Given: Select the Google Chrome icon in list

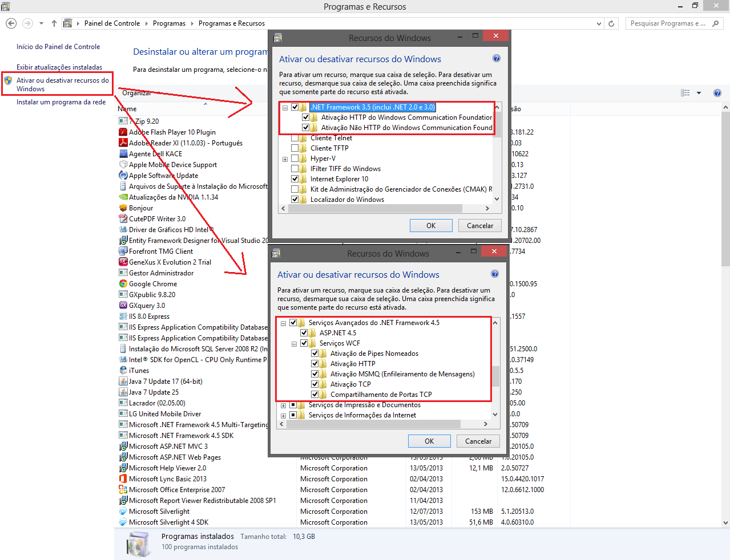Looking at the screenshot, I should (123, 283).
